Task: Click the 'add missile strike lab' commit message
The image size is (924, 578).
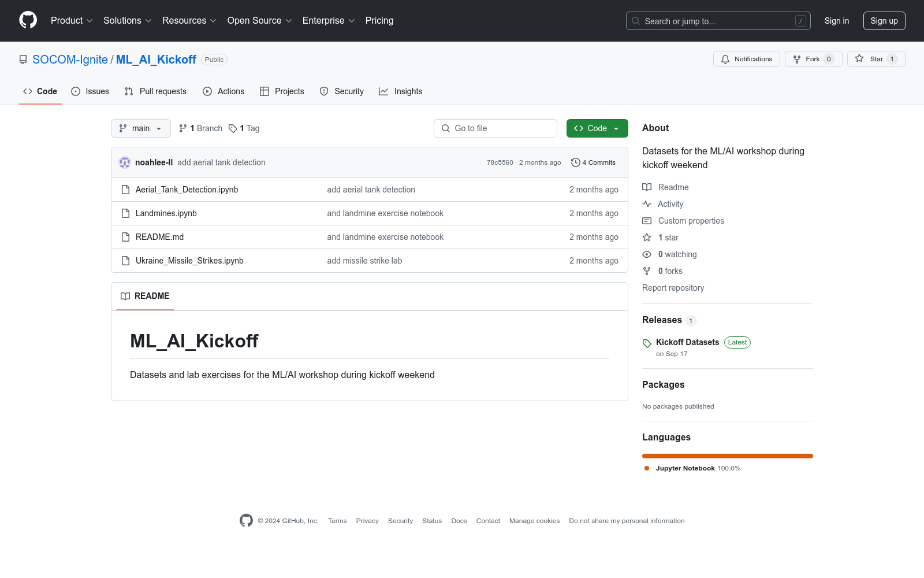Action: pyautogui.click(x=364, y=261)
